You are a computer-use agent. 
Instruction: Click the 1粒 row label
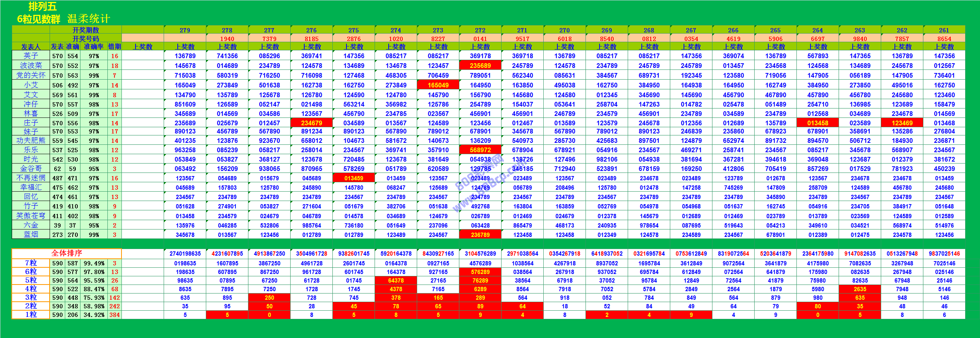pyautogui.click(x=31, y=315)
